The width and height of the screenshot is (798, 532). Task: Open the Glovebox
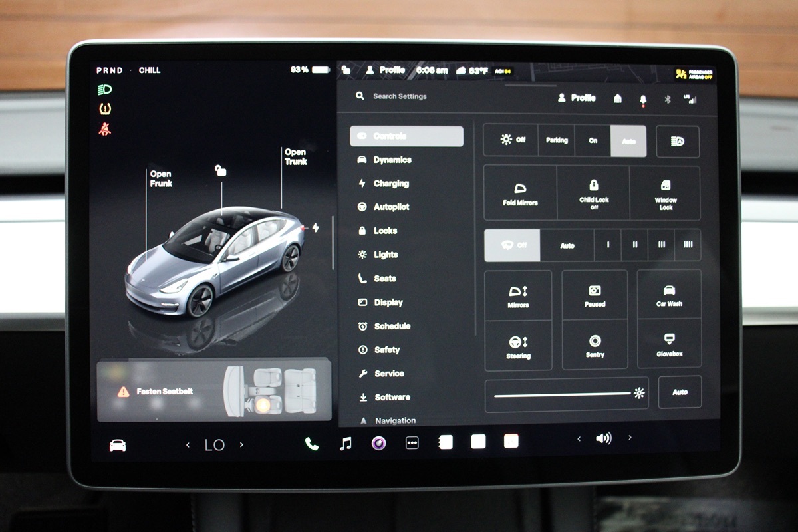pos(669,344)
